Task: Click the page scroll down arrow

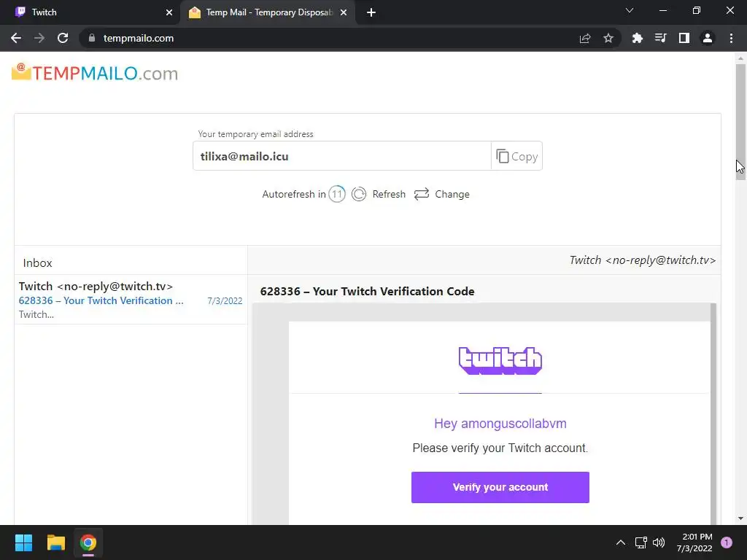Action: tap(740, 518)
